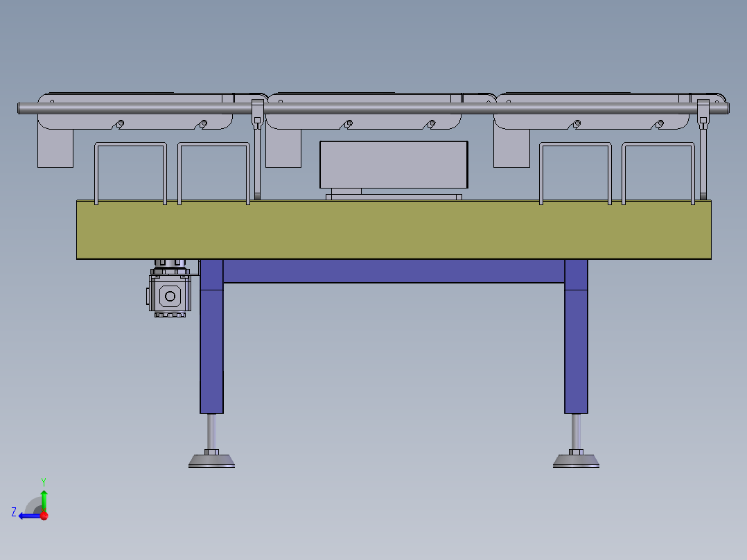
Task: Select the gear motor under the frame
Action: pos(170,289)
